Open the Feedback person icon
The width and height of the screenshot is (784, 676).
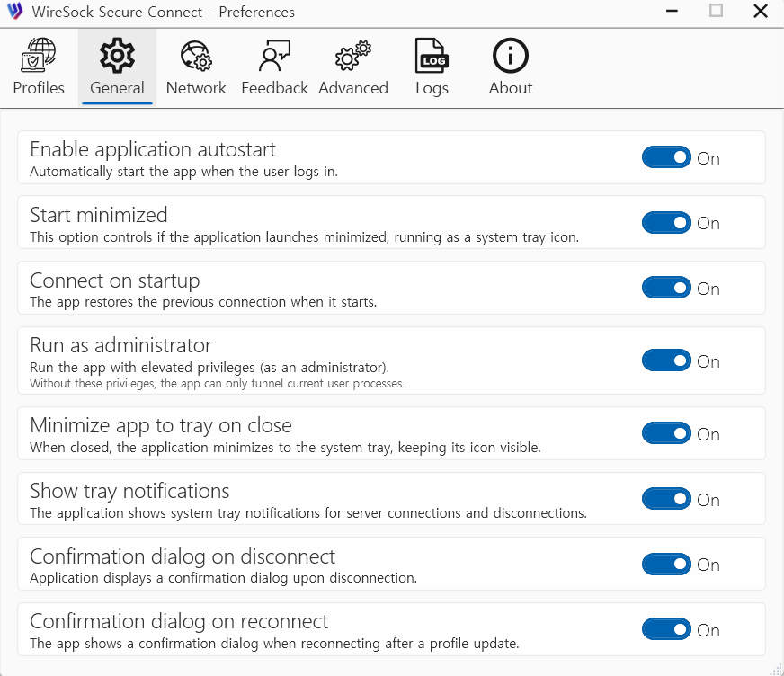coord(274,56)
